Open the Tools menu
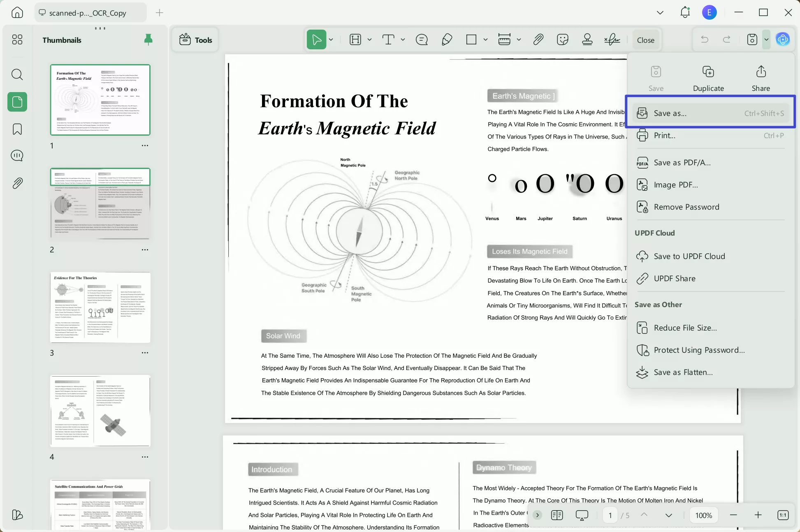800x532 pixels. [195, 39]
